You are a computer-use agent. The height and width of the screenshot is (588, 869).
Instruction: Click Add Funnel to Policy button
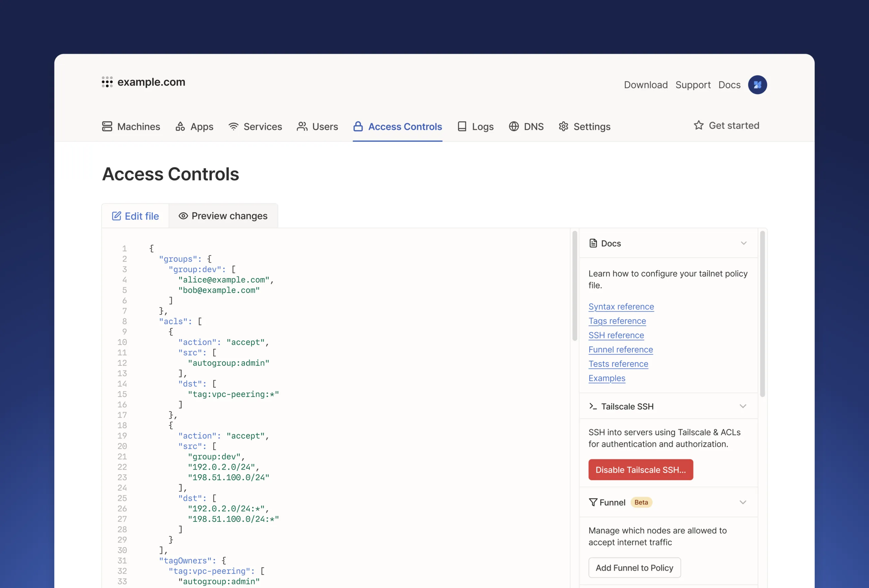[x=634, y=568]
